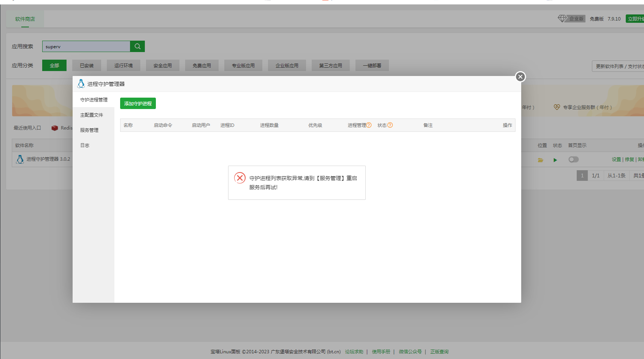Screen dimensions: 644x359
Task: Click the 优先级 column header
Action: pyautogui.click(x=316, y=125)
